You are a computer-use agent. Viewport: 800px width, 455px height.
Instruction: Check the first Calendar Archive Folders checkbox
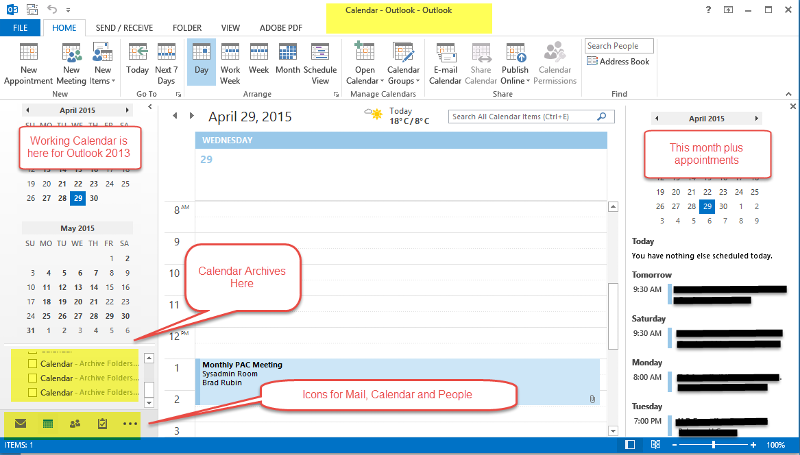tap(32, 364)
